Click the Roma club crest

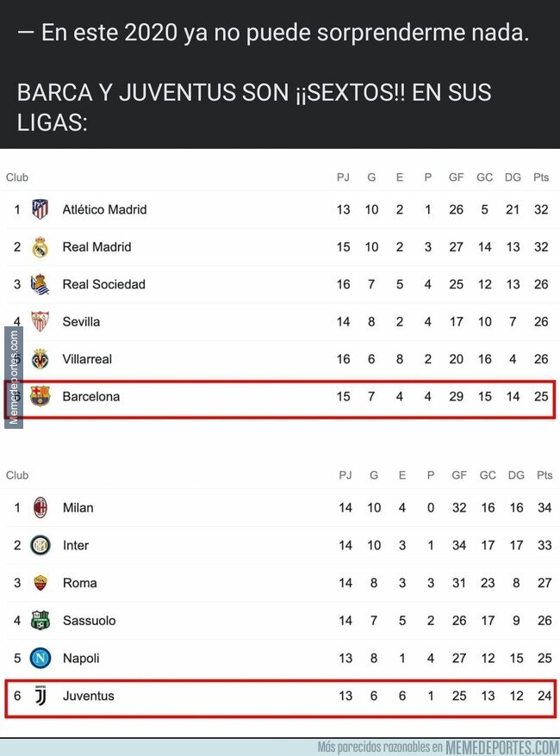tap(40, 583)
